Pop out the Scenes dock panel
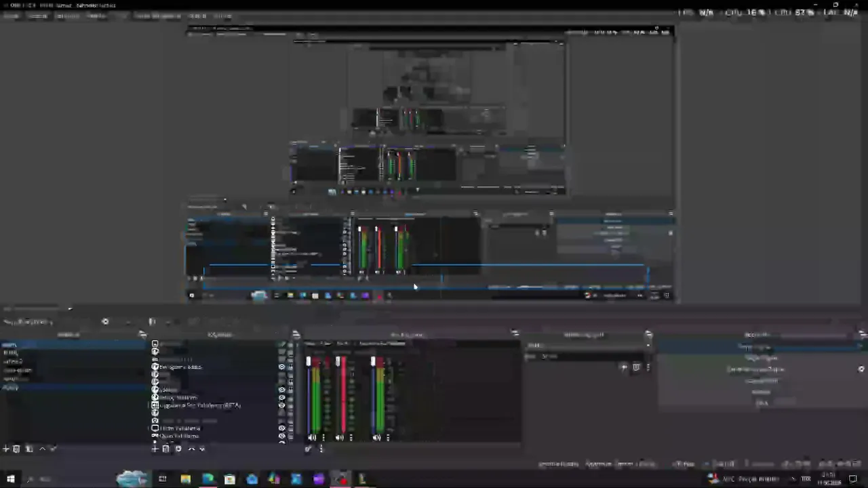The image size is (868, 488). (x=142, y=335)
